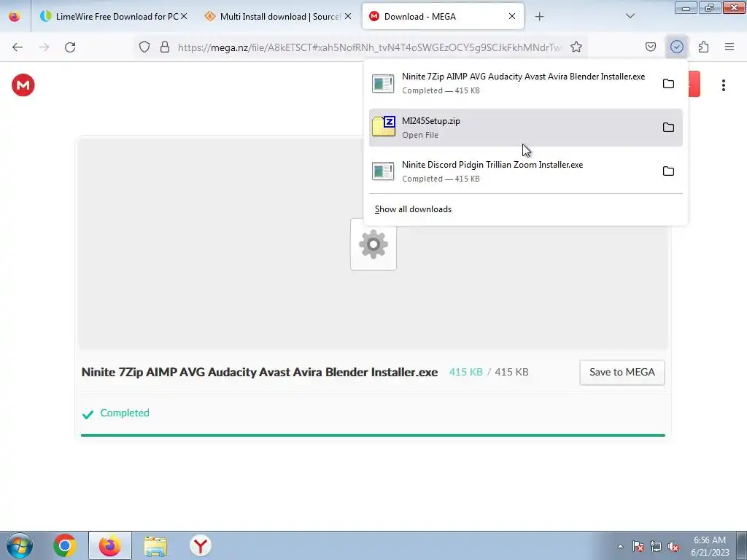Viewport: 747px width, 560px height.
Task: Open the extensions puzzle icon
Action: [704, 47]
